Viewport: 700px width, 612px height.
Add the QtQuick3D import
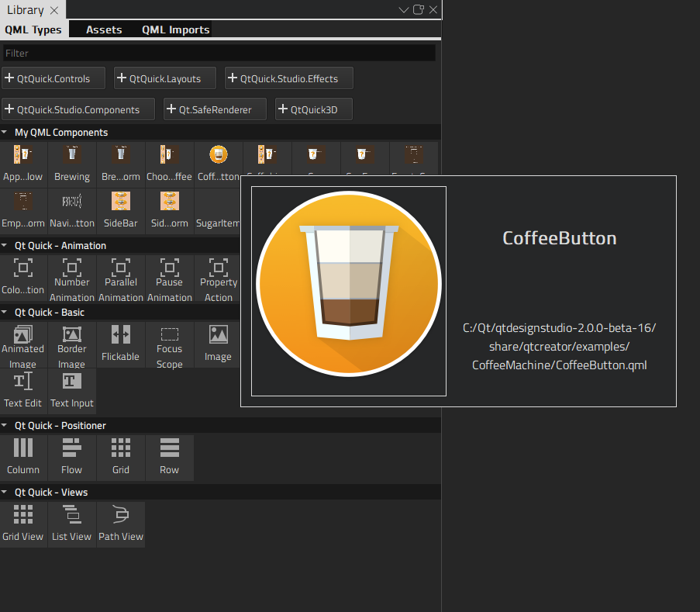point(313,109)
